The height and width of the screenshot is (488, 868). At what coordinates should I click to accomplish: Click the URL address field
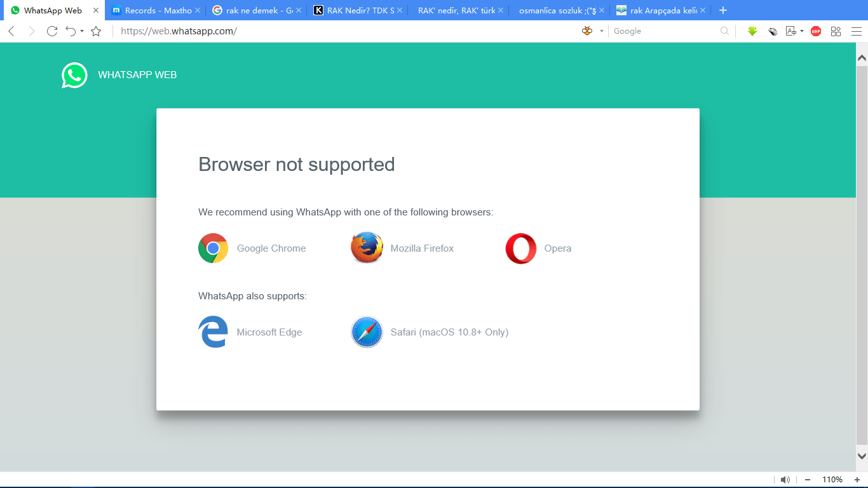coord(343,31)
